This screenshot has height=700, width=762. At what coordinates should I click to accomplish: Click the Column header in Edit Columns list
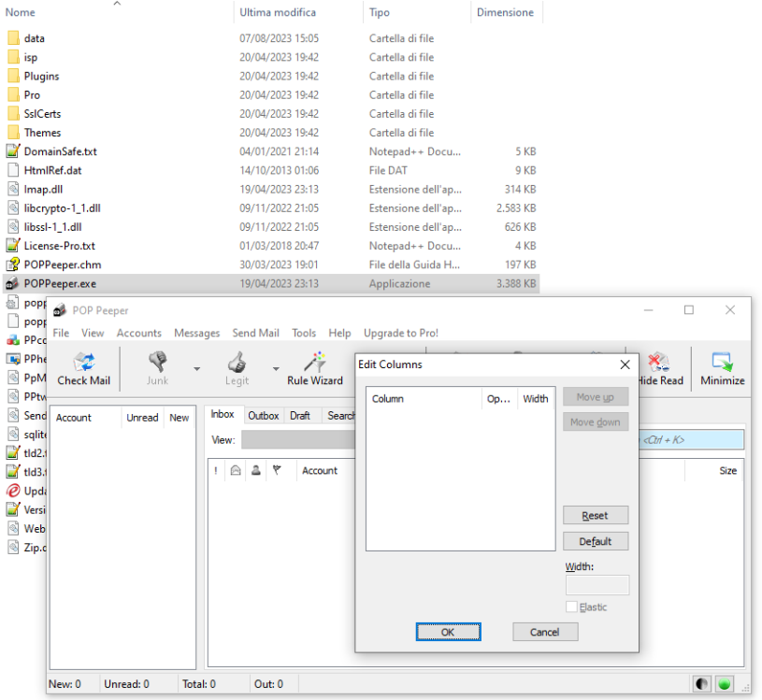click(424, 398)
